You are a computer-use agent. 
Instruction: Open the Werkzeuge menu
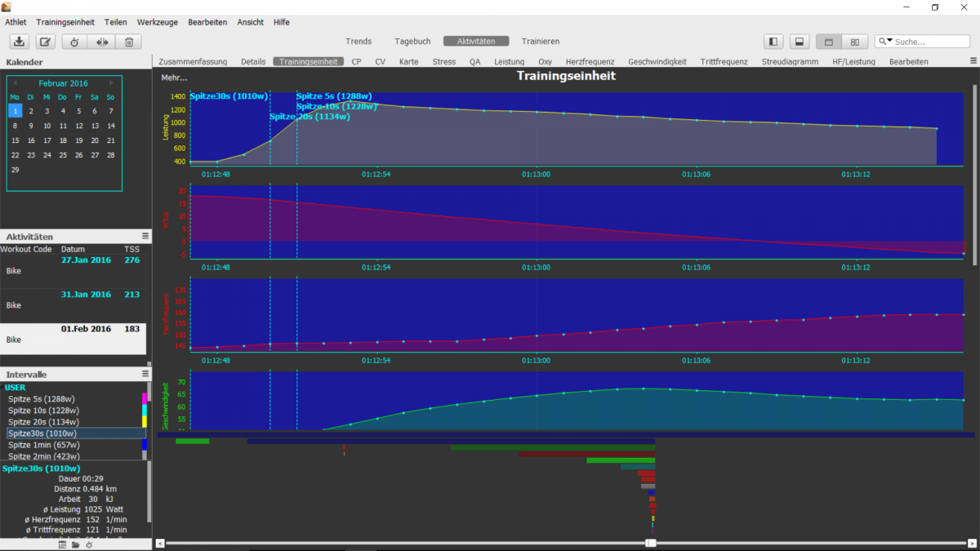click(x=159, y=22)
